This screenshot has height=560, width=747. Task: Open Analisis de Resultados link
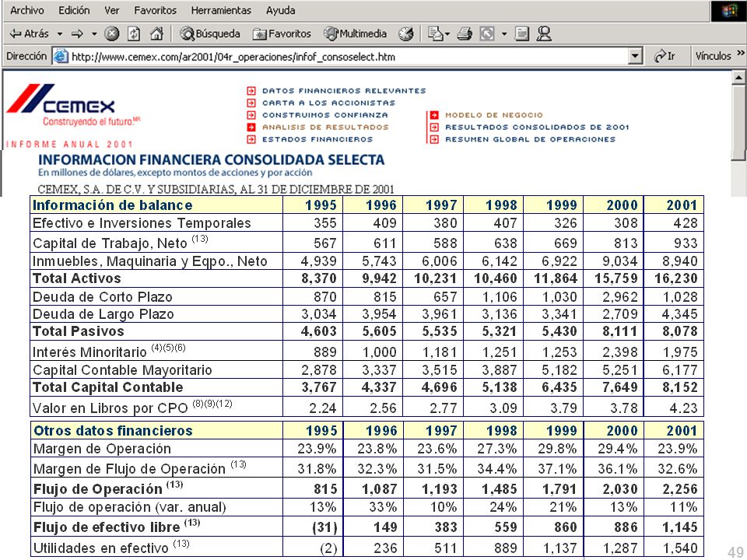click(x=325, y=127)
